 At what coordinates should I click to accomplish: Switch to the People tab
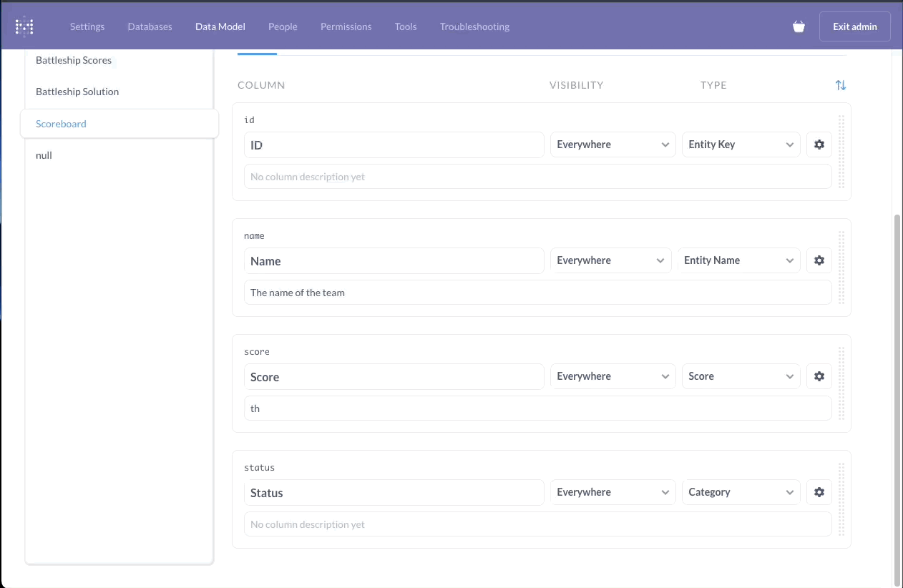[283, 26]
